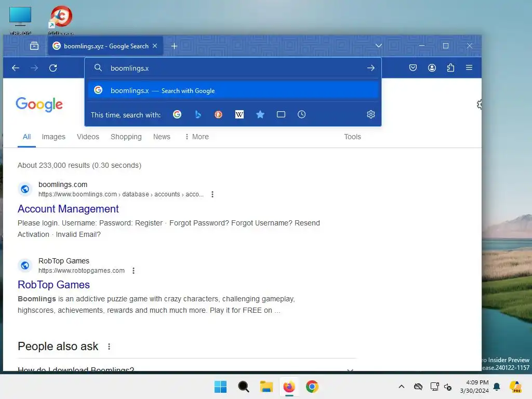Click the https://www.robtopgames.com URL text
The image size is (532, 399).
(82, 271)
